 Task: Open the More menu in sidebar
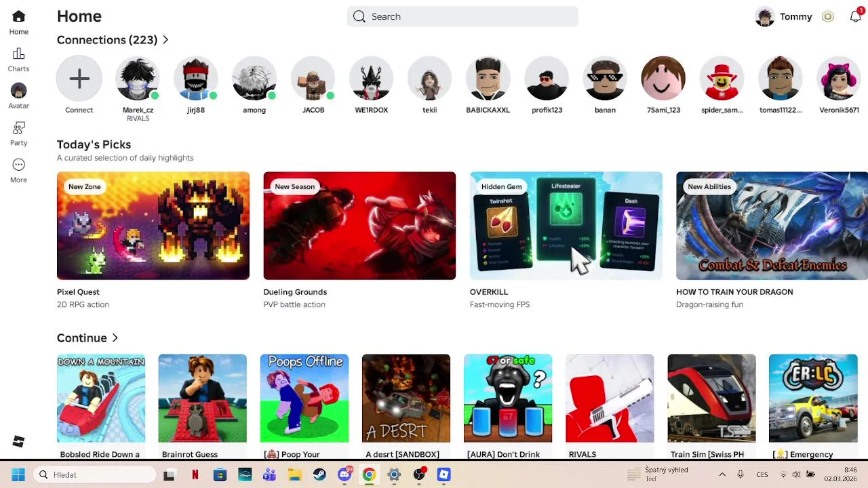pos(18,165)
